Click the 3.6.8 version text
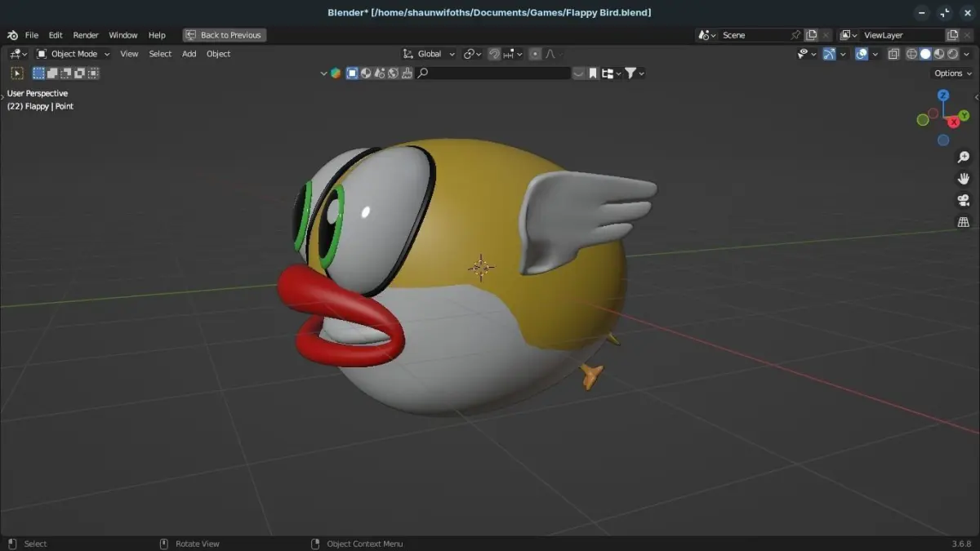Viewport: 980px width, 551px height. (x=960, y=544)
